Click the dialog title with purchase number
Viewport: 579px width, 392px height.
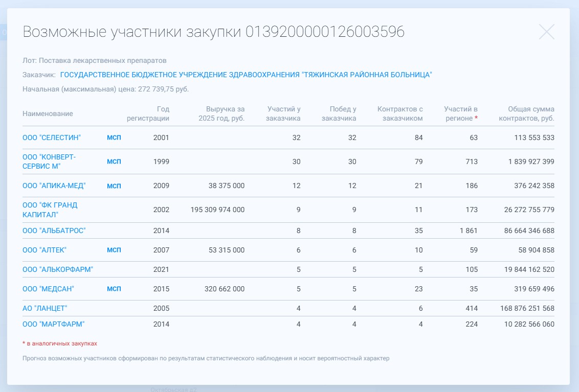click(x=213, y=32)
